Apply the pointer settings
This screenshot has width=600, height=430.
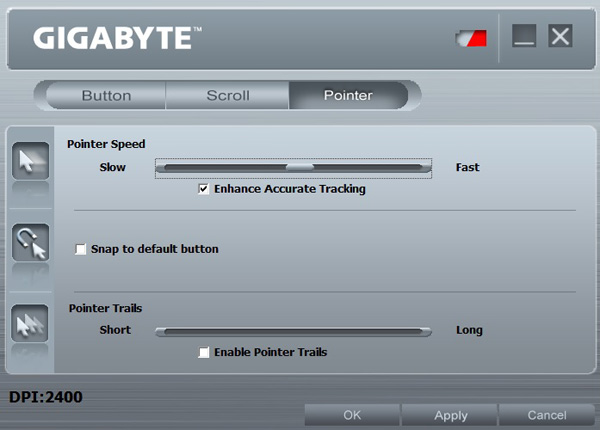point(451,415)
